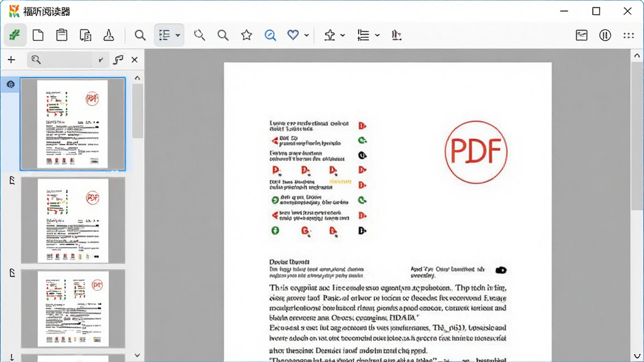Click the thumbnail panel scrollbar thumb
This screenshot has height=362, width=644.
coord(138,111)
